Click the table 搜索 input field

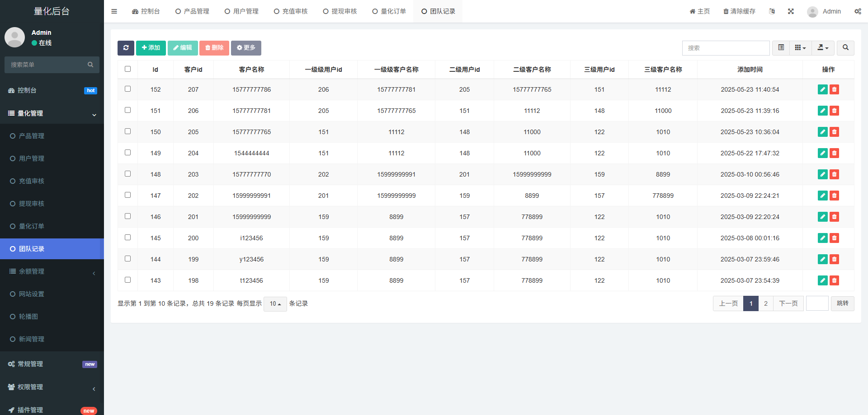(x=726, y=48)
